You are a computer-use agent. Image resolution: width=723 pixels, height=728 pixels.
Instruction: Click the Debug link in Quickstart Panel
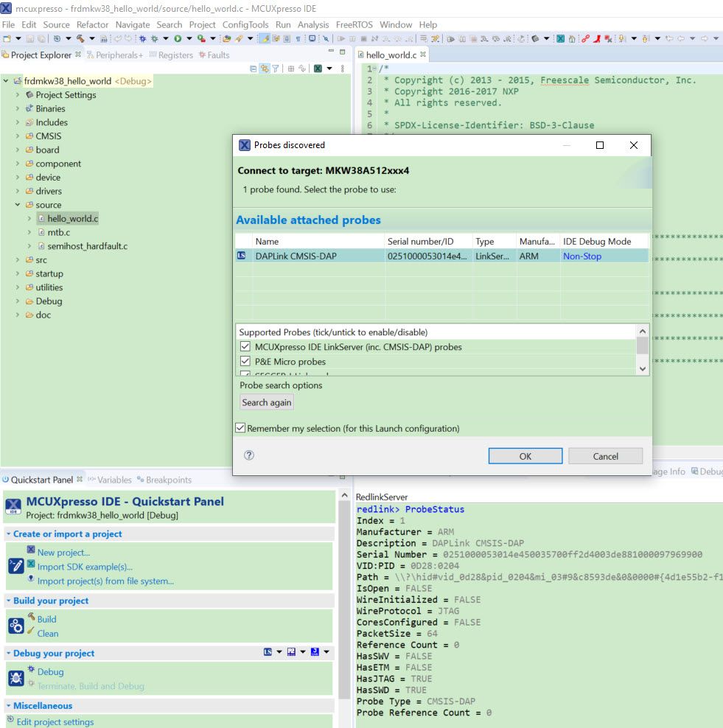click(50, 671)
